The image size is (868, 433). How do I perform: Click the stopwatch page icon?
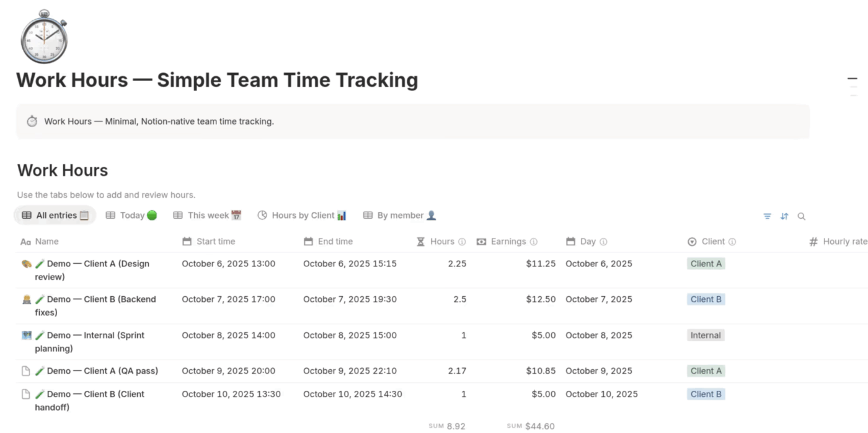tap(43, 37)
